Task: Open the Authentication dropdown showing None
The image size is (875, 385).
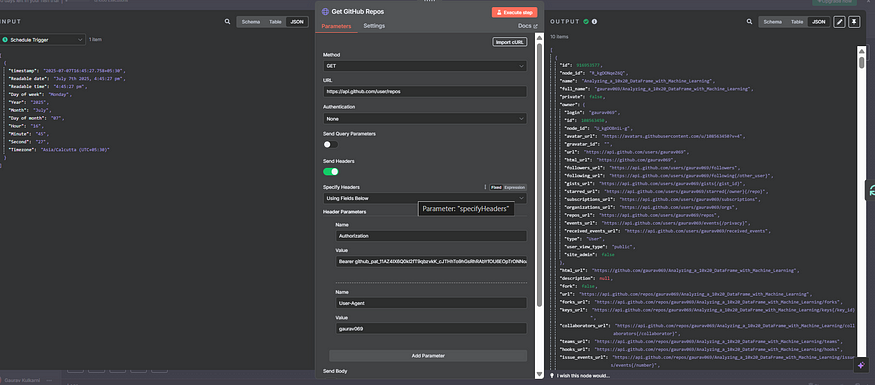Action: click(x=425, y=118)
